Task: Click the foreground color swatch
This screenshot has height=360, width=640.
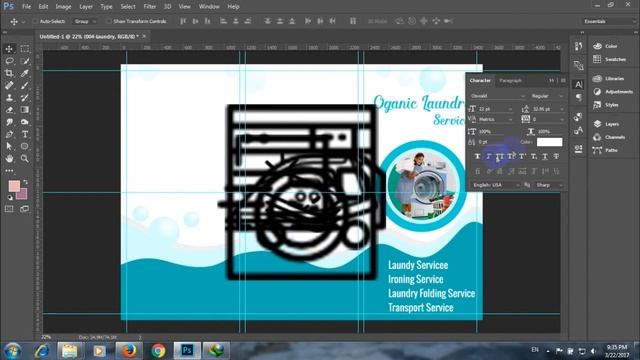Action: pyautogui.click(x=14, y=186)
